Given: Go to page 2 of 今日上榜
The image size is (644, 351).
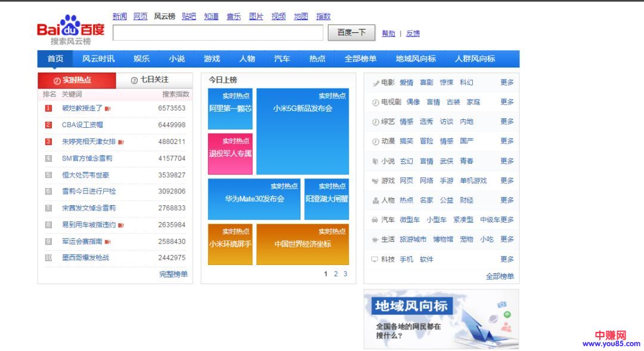Looking at the screenshot, I should click(336, 274).
